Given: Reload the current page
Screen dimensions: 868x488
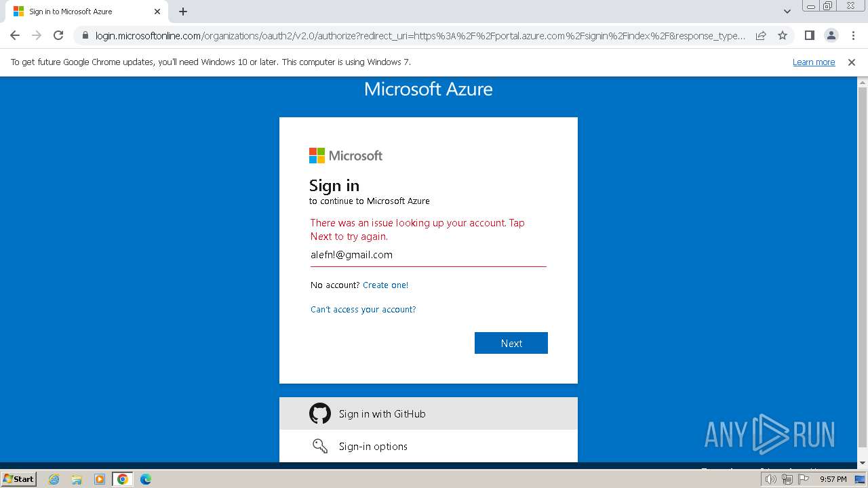Looking at the screenshot, I should tap(58, 35).
